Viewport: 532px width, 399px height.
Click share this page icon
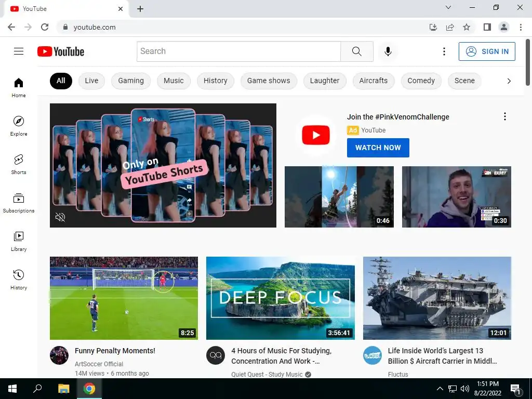coord(450,27)
